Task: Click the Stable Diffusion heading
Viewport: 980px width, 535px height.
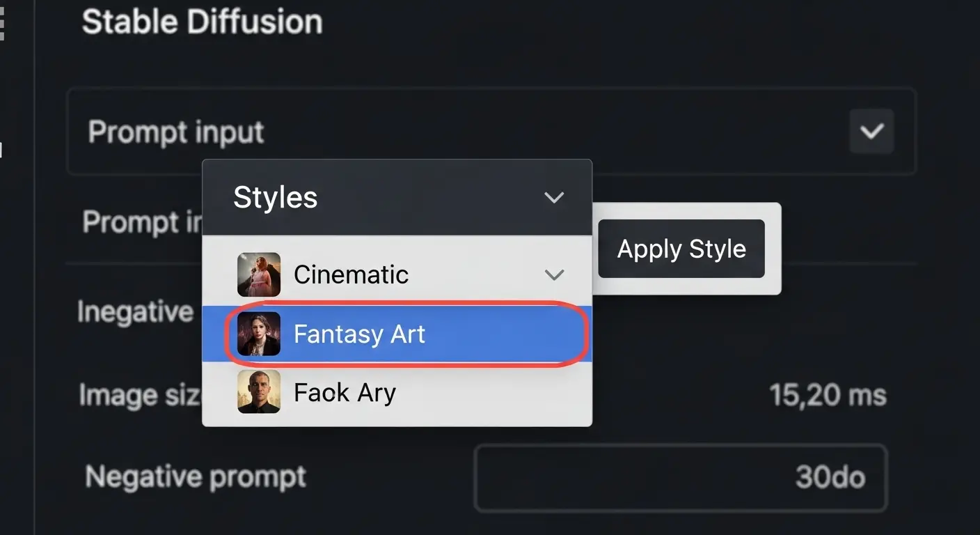Action: tap(201, 21)
